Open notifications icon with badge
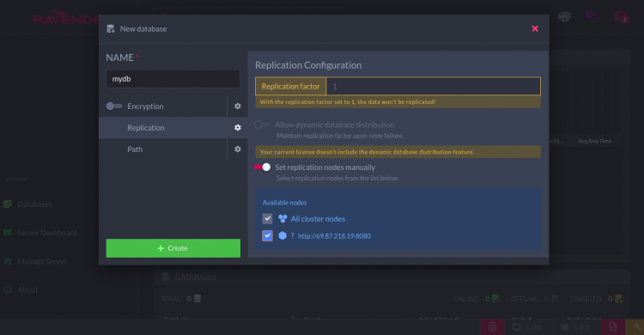Viewport: 644px width, 335px height. pyautogui.click(x=622, y=17)
